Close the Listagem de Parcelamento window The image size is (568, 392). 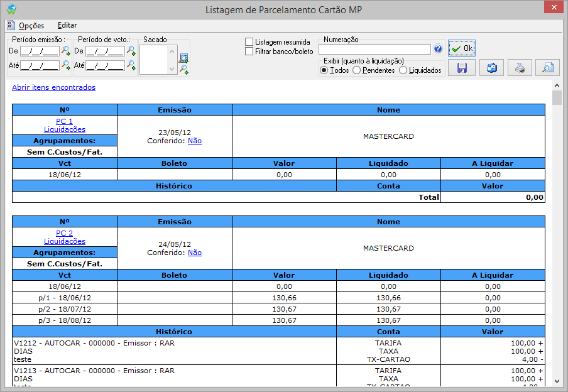click(554, 8)
